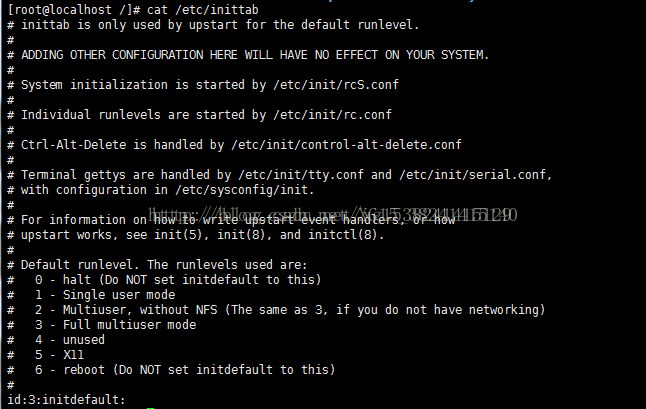Viewport: 646px width, 409px height.
Task: Click the /etc/init/rcS.conf path
Action: 336,85
